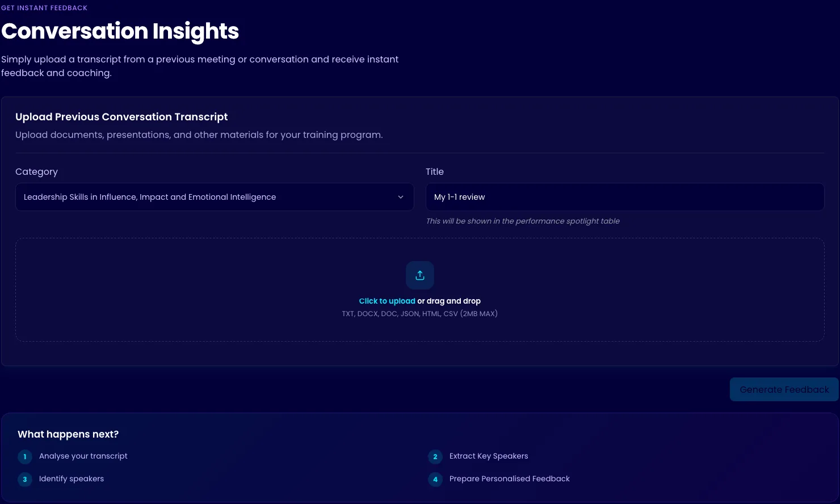Click the 'Title' field label
Screen dimensions: 840x504
[x=435, y=171]
